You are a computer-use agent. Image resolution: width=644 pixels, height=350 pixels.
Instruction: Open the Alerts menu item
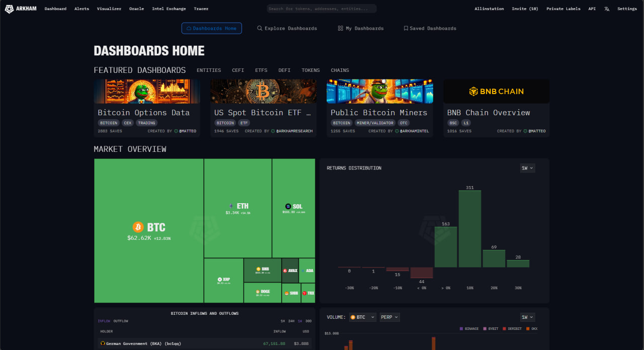[82, 9]
